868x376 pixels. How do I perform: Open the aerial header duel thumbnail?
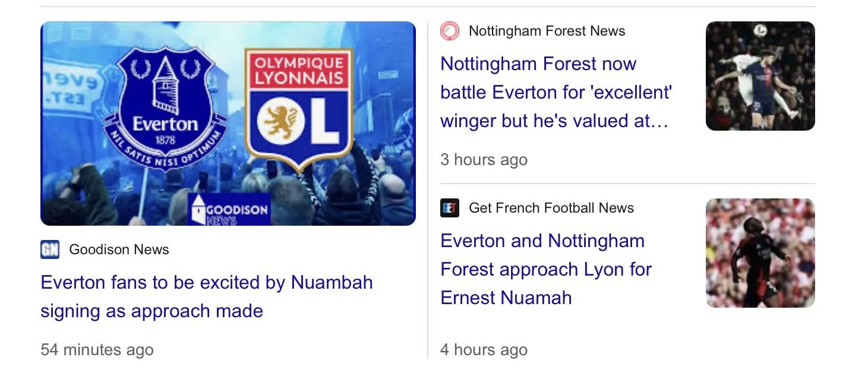(760, 76)
